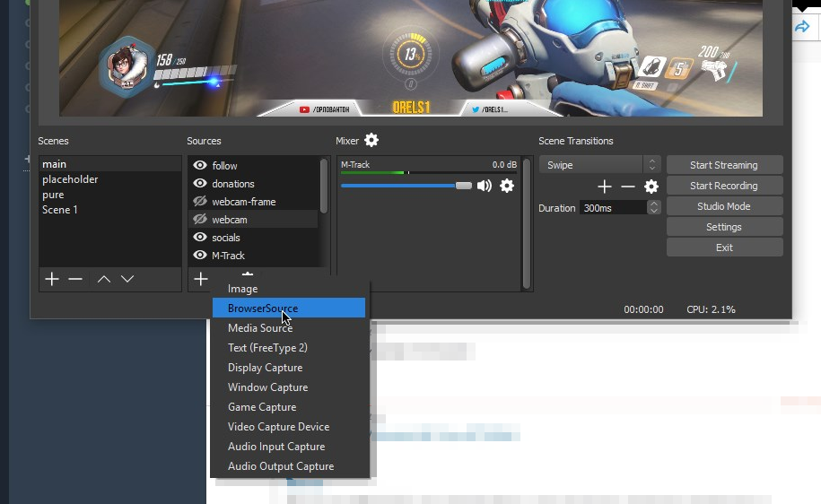Image resolution: width=821 pixels, height=504 pixels.
Task: Open M-Track audio settings gear
Action: pos(507,186)
